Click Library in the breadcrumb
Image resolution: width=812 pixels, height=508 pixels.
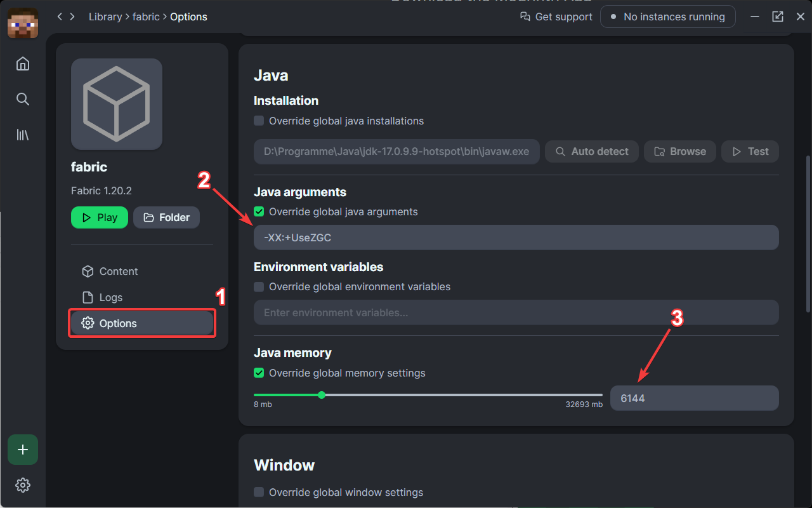point(105,17)
